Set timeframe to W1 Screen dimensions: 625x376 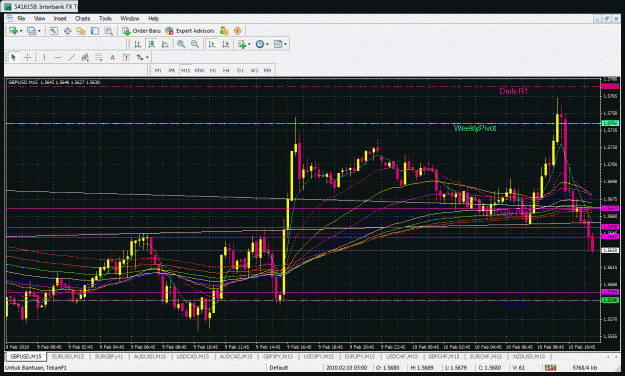coord(254,70)
